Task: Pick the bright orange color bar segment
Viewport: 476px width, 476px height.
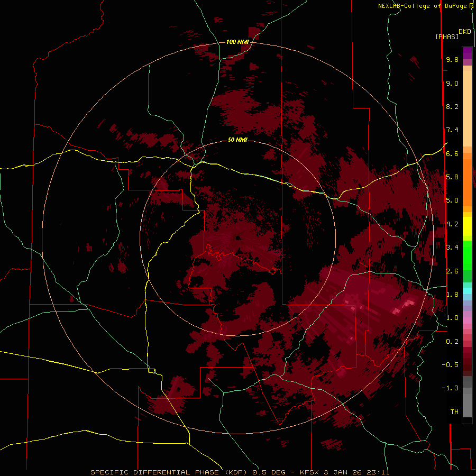Action: coord(467,182)
